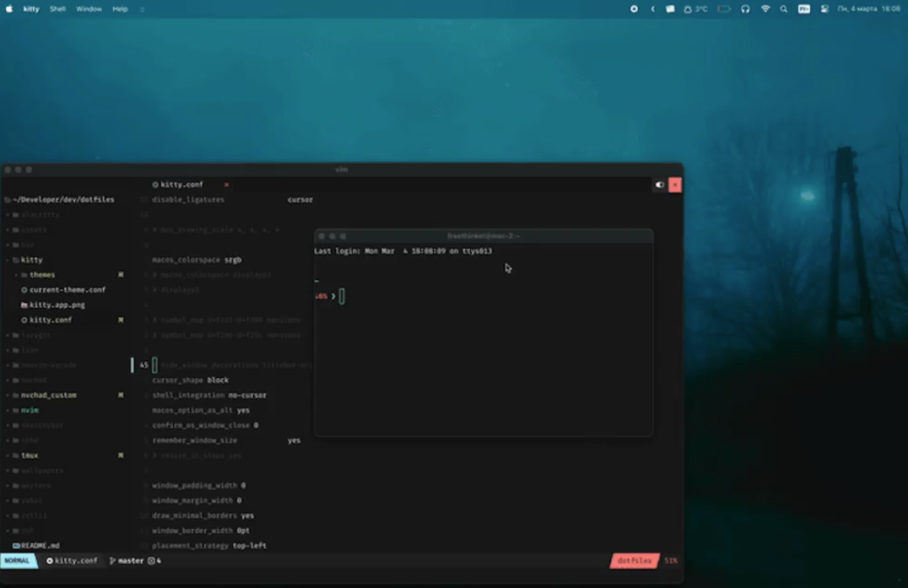Image resolution: width=908 pixels, height=588 pixels.
Task: Open Control Center
Action: 824,8
